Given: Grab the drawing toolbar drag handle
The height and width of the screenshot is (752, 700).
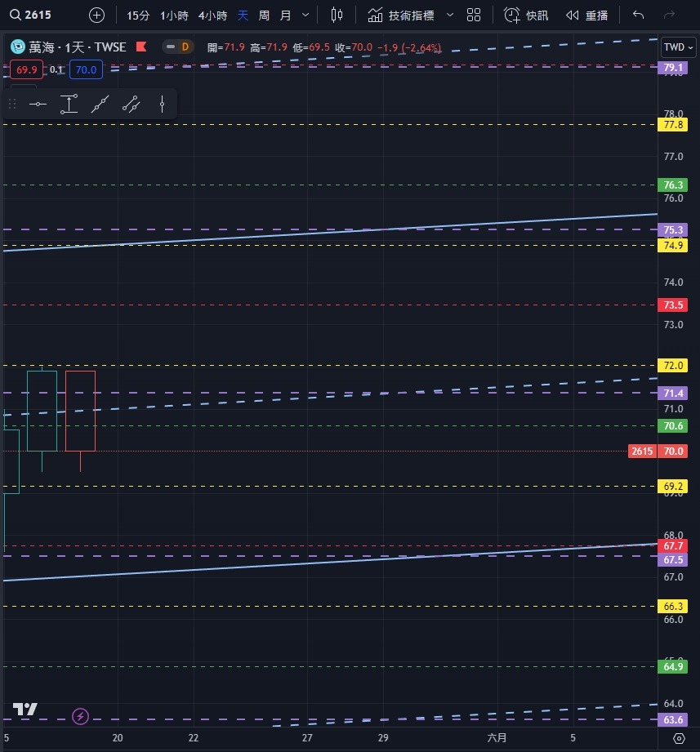Looking at the screenshot, I should (12, 104).
